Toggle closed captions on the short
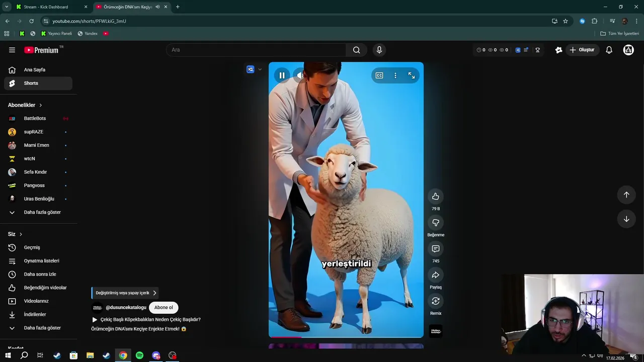This screenshot has width=644, height=362. pos(379,75)
